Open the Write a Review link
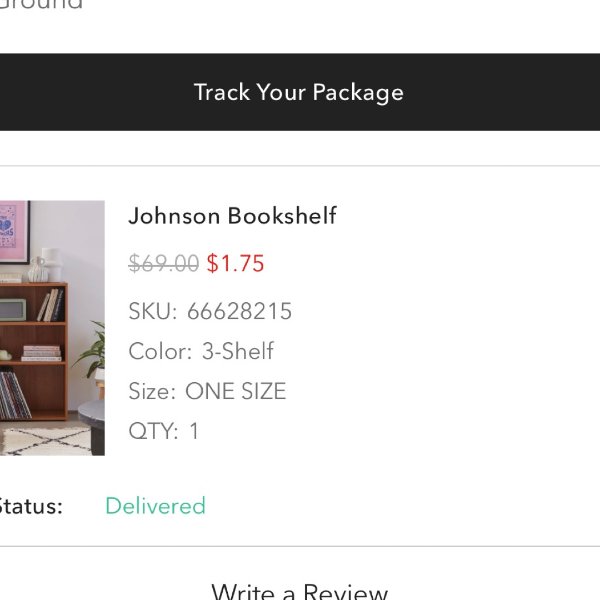The image size is (600, 600). [300, 591]
